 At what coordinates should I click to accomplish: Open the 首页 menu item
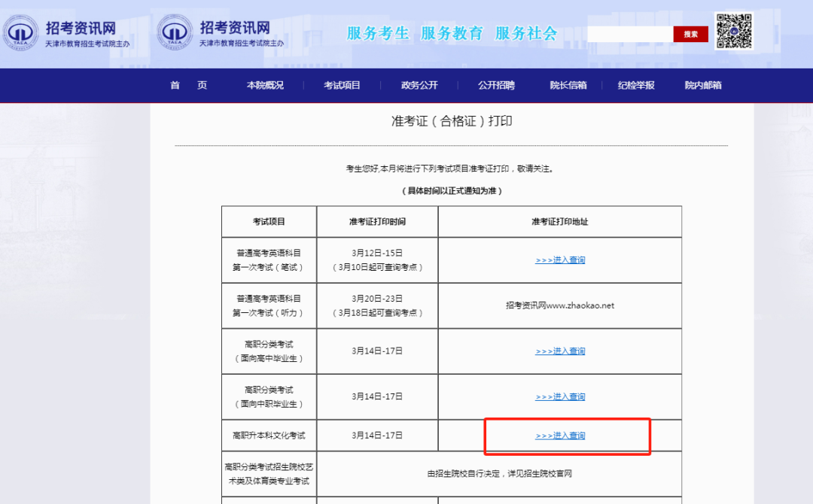[x=188, y=85]
